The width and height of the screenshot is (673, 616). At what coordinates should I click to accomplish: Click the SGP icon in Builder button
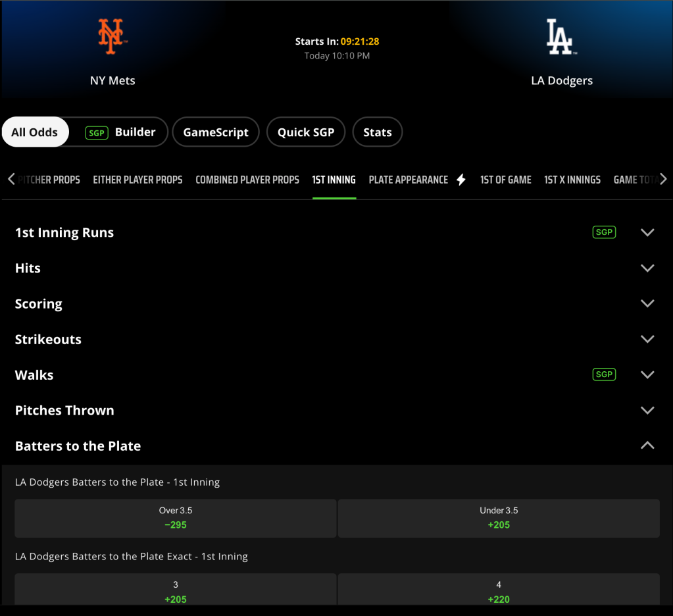coord(97,133)
